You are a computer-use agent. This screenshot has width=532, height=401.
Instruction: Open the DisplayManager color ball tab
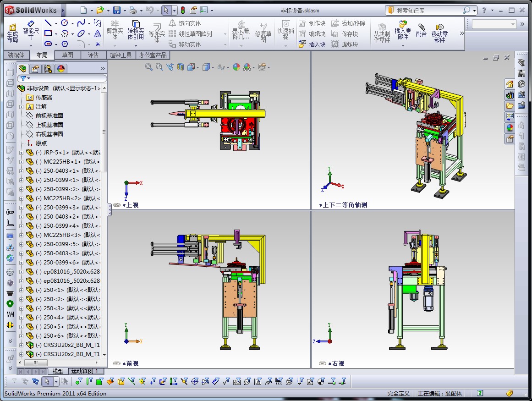(60, 69)
